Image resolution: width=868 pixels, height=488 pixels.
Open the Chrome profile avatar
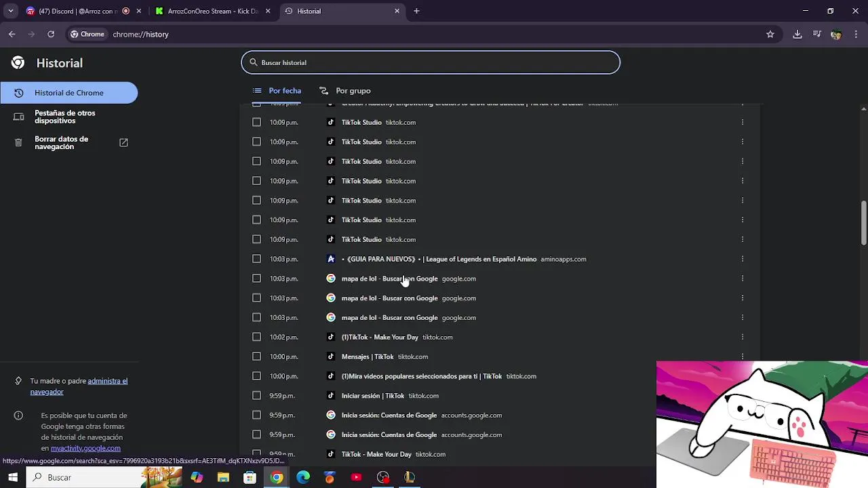(836, 34)
